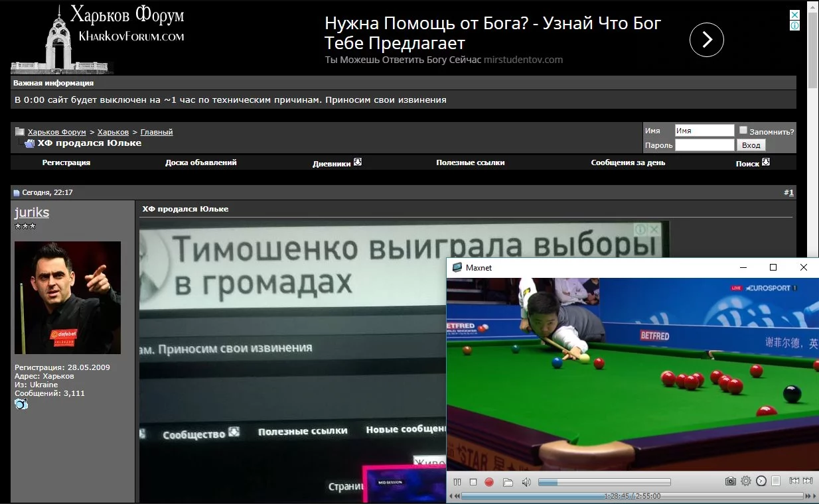Toggle the Запомнить checkbox
This screenshot has height=504, width=819.
(x=743, y=131)
